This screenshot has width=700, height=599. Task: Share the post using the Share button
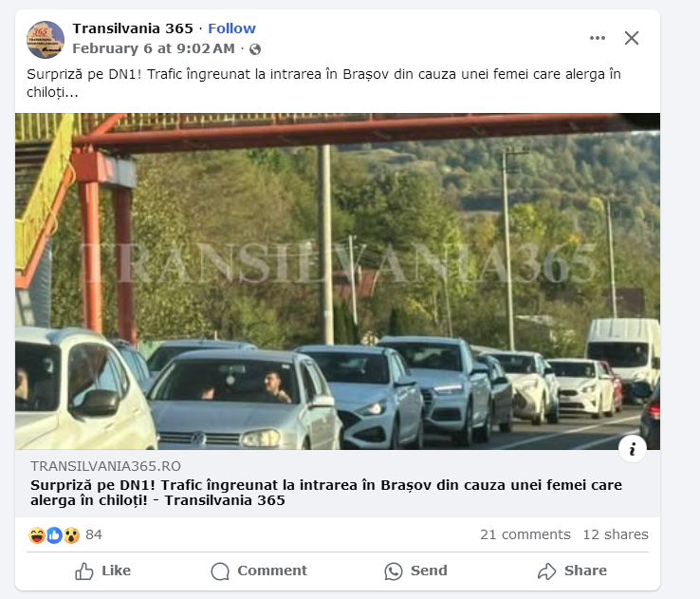[x=572, y=571]
